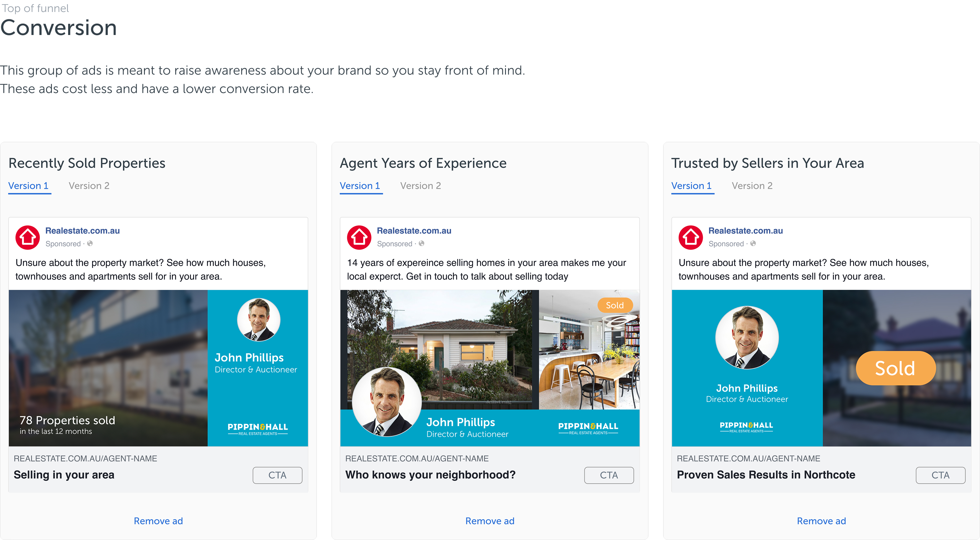The image size is (980, 540).
Task: Switch Recently Sold Properties to Version 2
Action: point(89,186)
